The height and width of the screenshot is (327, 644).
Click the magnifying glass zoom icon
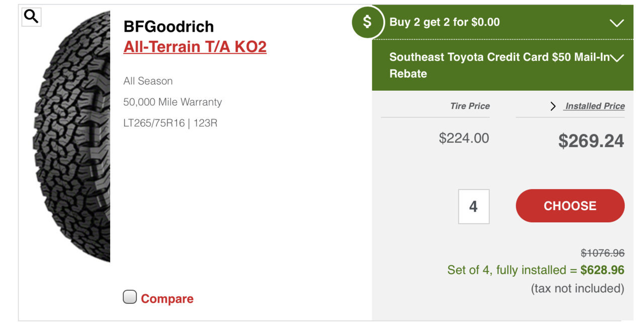pyautogui.click(x=31, y=17)
